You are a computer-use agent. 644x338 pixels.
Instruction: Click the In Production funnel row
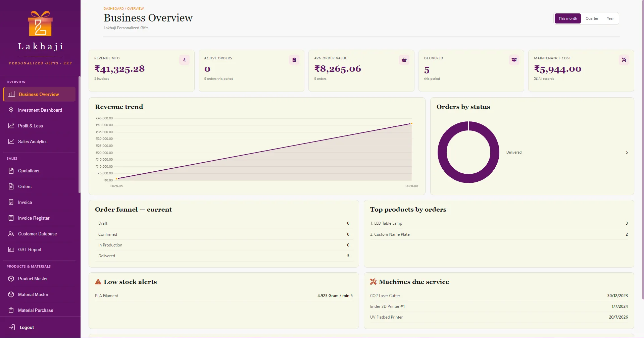click(224, 245)
